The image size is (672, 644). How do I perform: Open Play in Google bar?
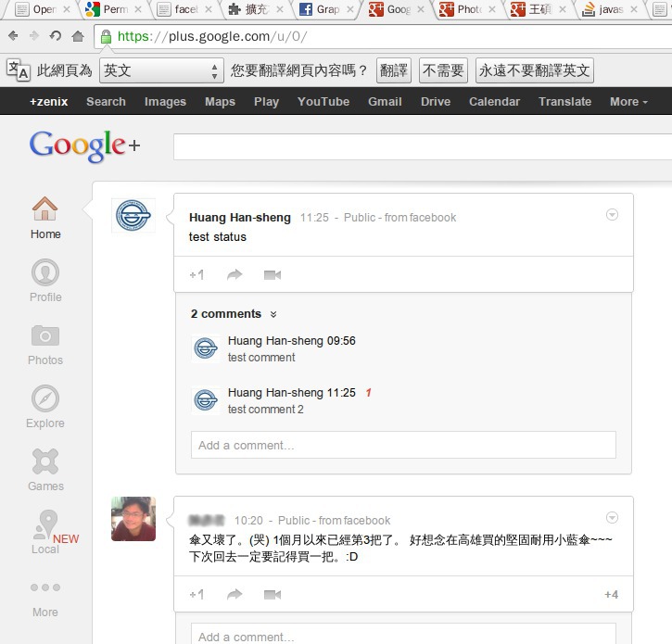266,102
